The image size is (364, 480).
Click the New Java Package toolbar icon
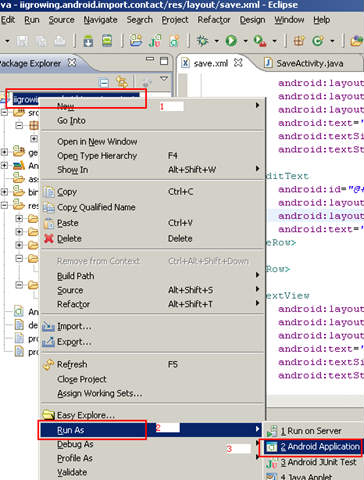coord(299,41)
